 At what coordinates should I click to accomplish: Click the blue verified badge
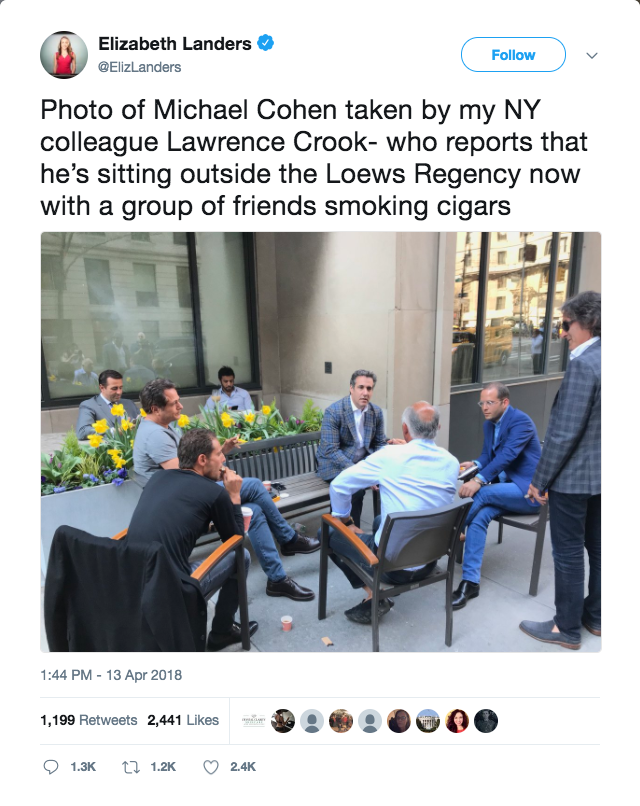click(x=267, y=43)
